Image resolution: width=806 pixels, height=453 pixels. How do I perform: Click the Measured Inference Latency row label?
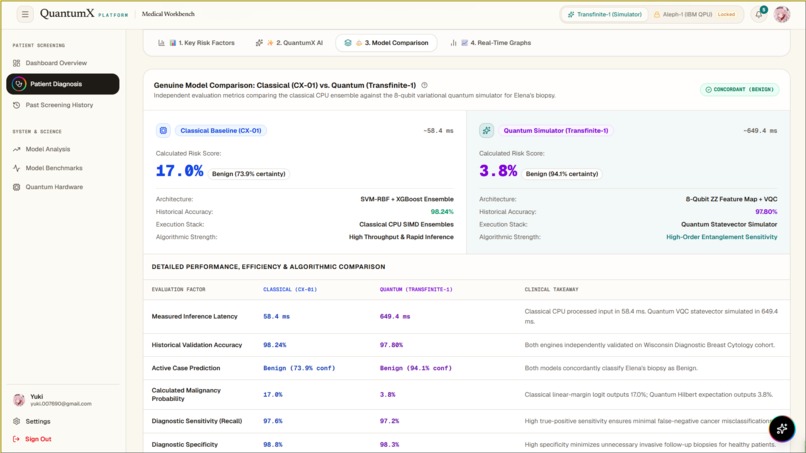tap(194, 317)
